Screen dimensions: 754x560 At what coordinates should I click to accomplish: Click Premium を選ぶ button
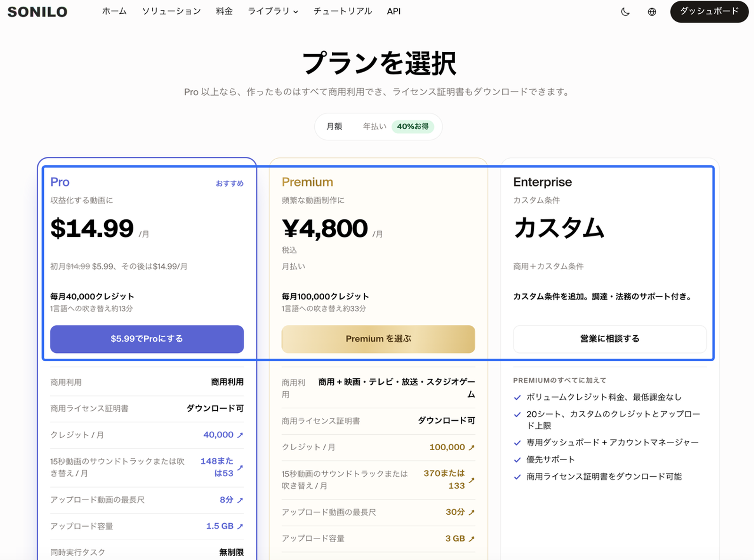coord(378,339)
